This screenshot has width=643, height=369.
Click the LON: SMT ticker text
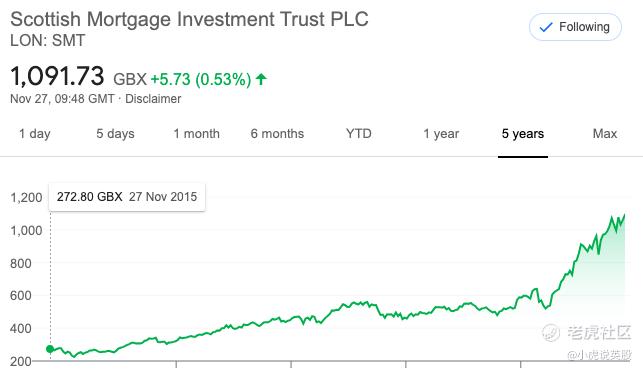tap(48, 41)
